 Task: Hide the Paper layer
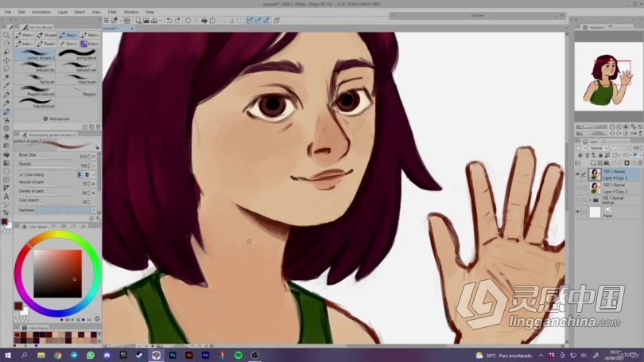tap(578, 212)
